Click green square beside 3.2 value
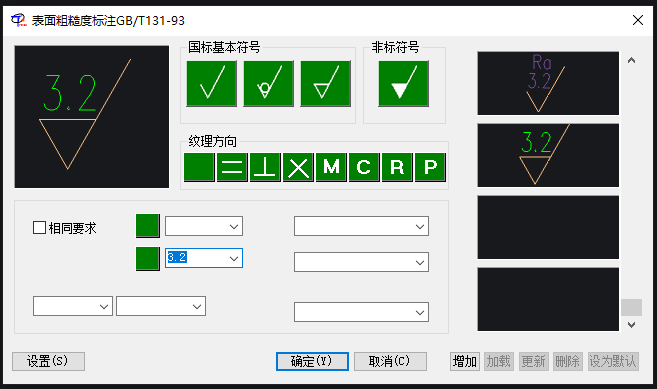Screen dimensions: 657x389 [148, 259]
